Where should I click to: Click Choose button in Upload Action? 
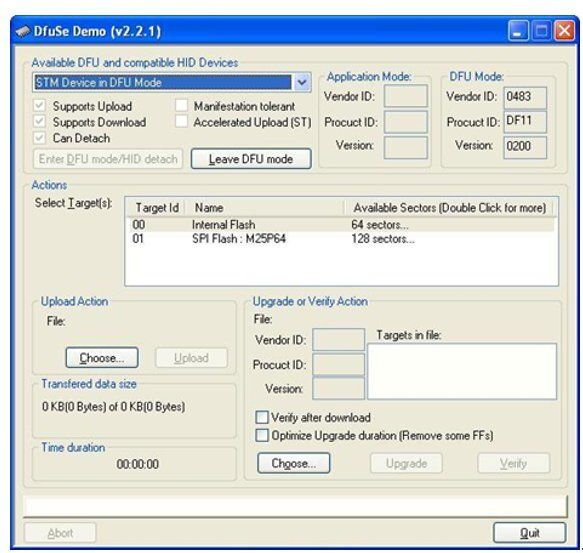[x=102, y=358]
